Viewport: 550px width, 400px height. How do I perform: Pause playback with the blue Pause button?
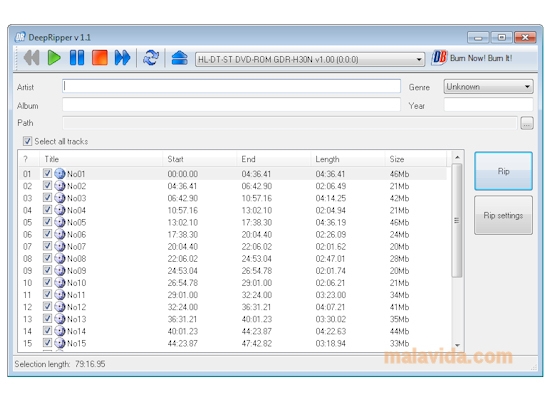coord(77,58)
